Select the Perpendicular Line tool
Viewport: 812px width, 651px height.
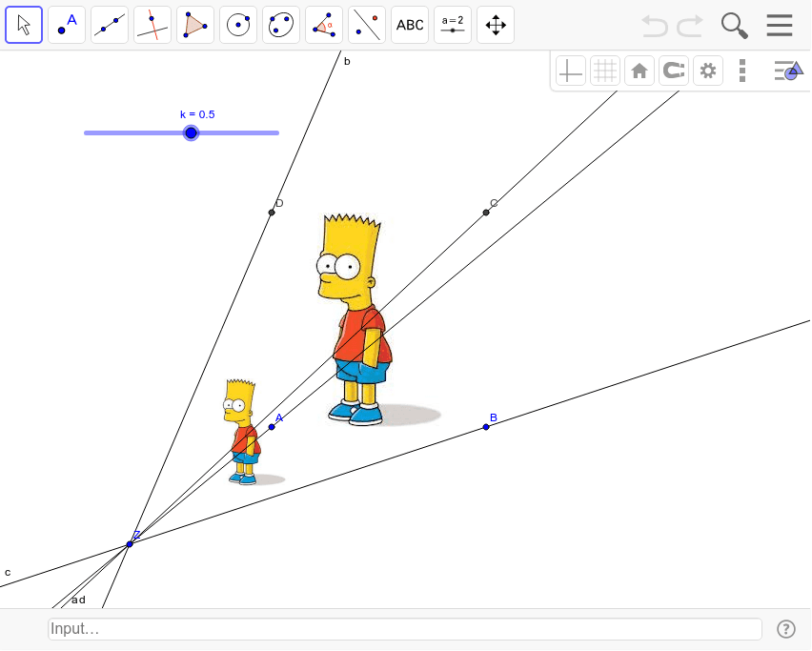[x=152, y=25]
